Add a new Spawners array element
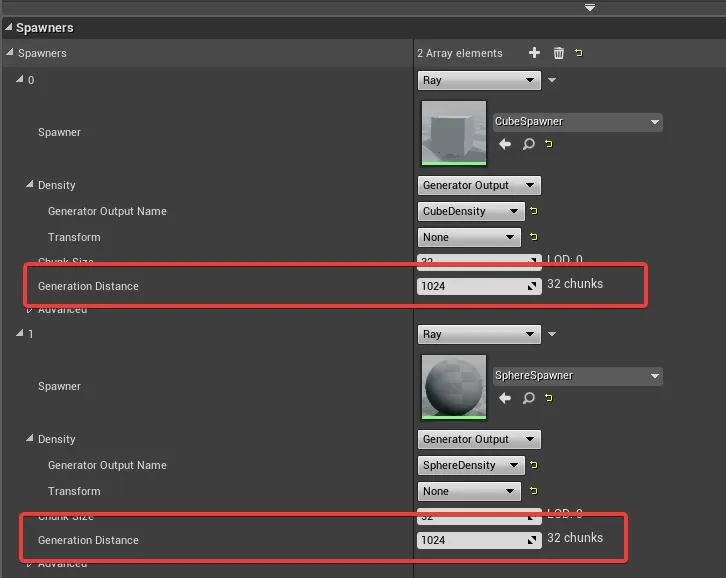The height and width of the screenshot is (578, 726). 534,53
